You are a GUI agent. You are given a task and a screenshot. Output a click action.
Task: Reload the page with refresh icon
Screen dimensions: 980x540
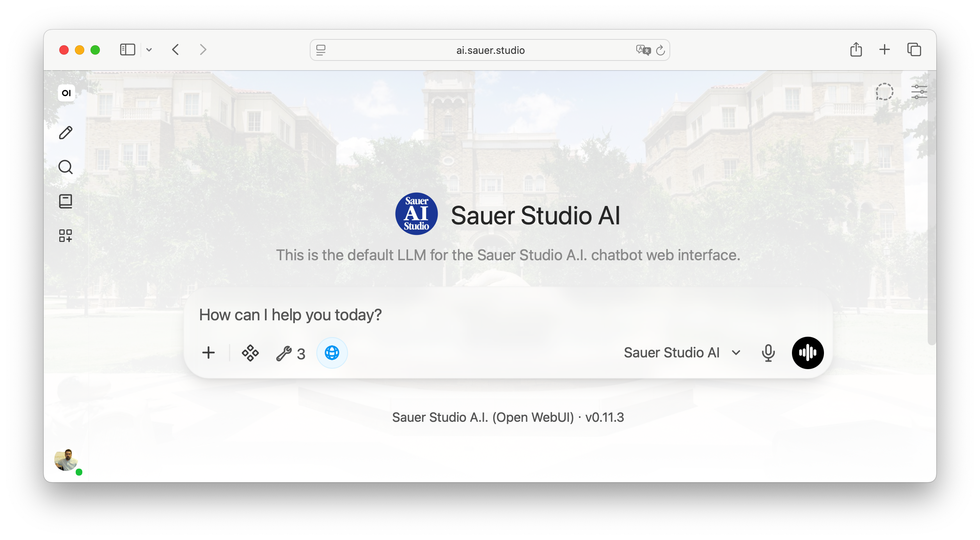tap(660, 50)
